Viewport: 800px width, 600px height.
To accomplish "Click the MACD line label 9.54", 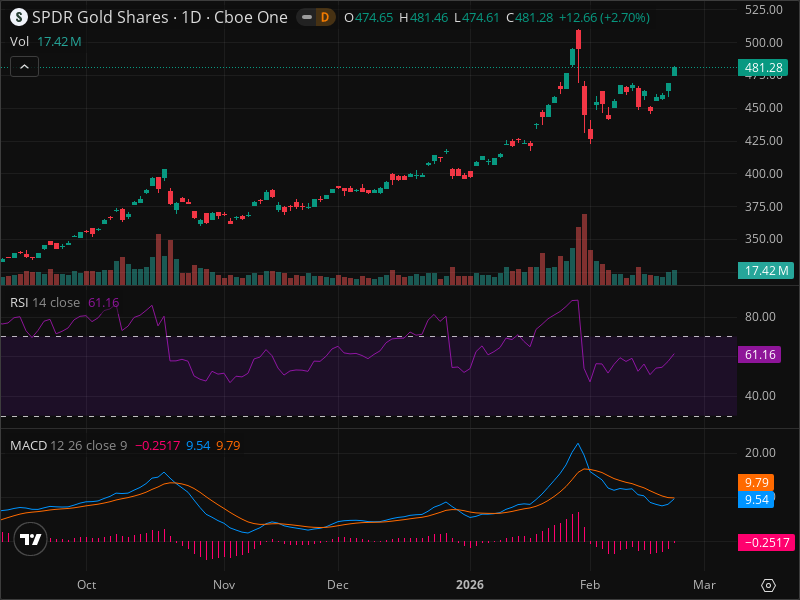I will pos(756,499).
